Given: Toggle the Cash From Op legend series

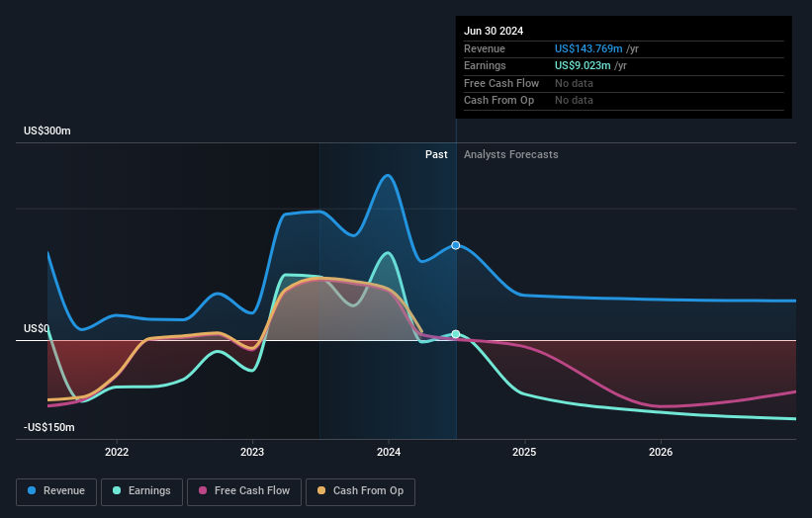Looking at the screenshot, I should (x=360, y=491).
